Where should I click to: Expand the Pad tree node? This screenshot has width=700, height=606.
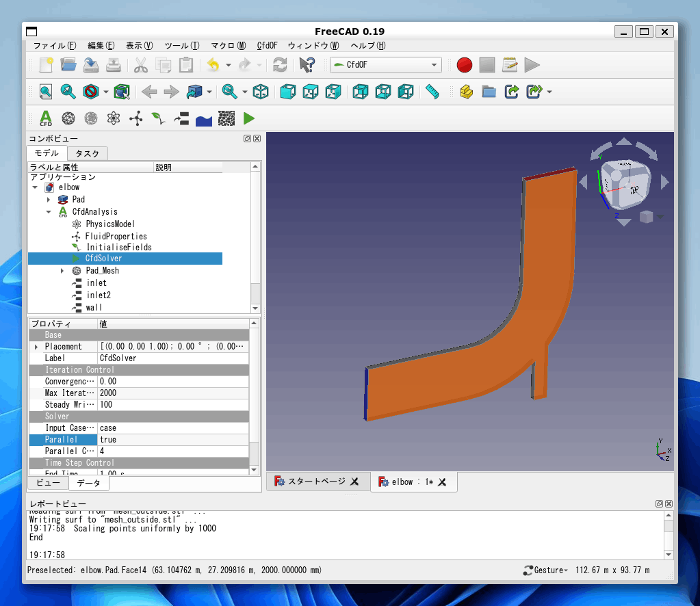[49, 200]
